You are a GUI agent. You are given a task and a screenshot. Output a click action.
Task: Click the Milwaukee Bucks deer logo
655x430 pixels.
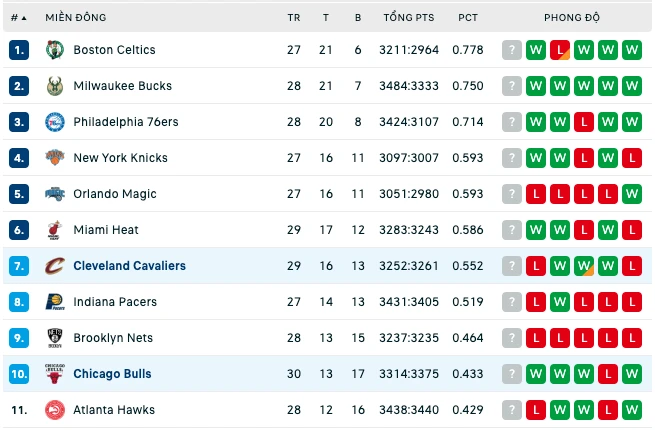pyautogui.click(x=55, y=86)
